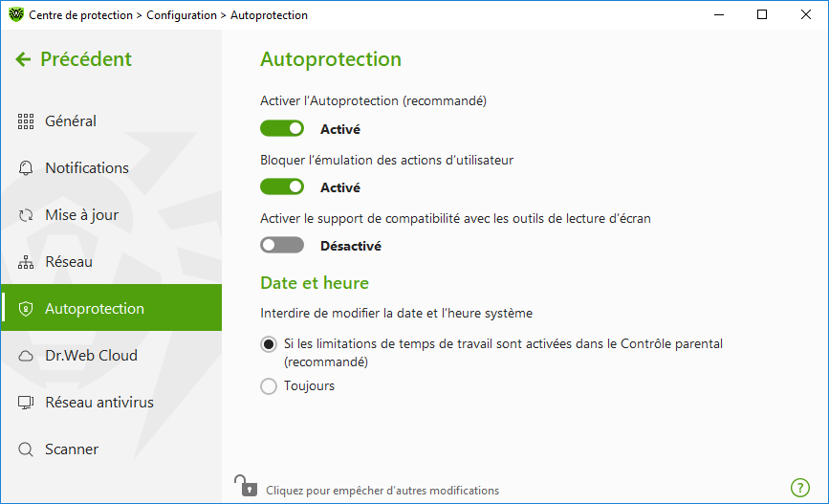Turn off Bloquer l'émulation des actions toggle
829x504 pixels.
coord(282,186)
